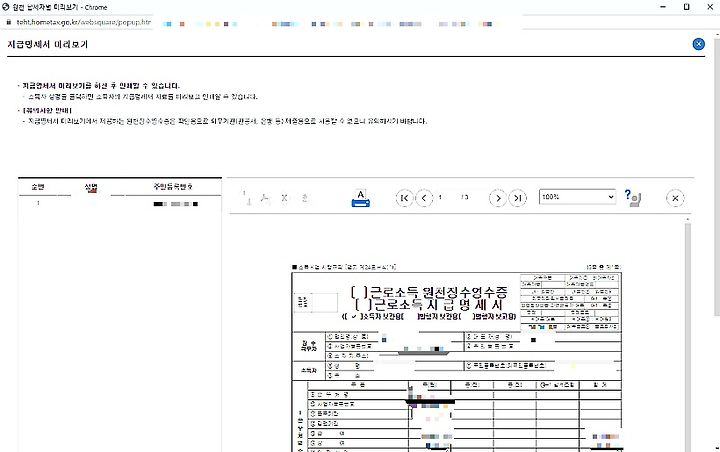The image size is (720, 452).
Task: Click the resident number cell in row 1
Action: 175,204
